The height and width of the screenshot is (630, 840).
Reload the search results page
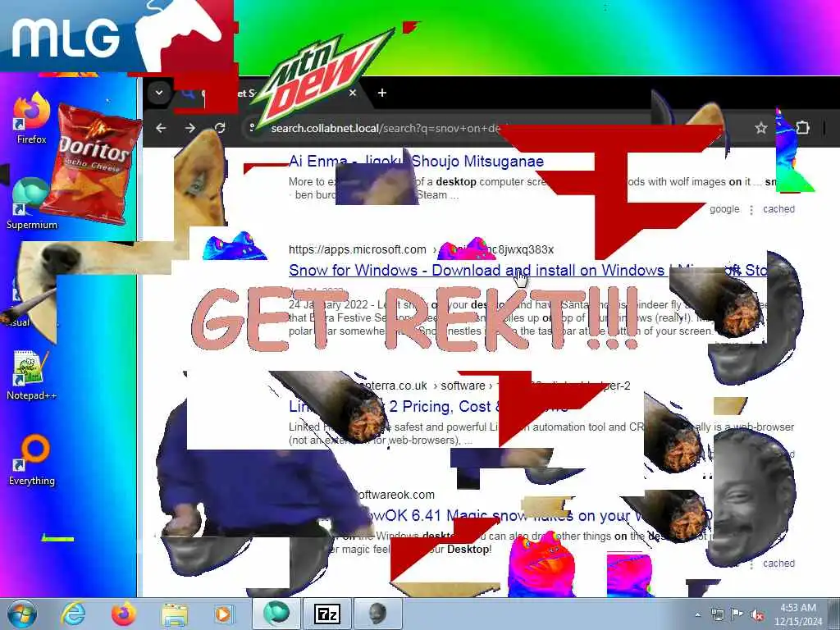point(220,128)
